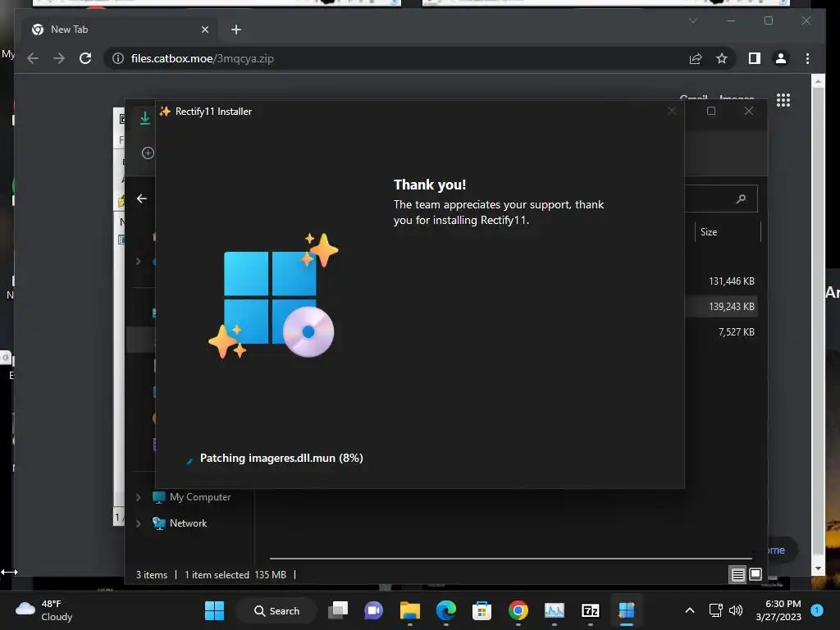Open the Chat app on taskbar
The width and height of the screenshot is (840, 630).
click(x=374, y=610)
